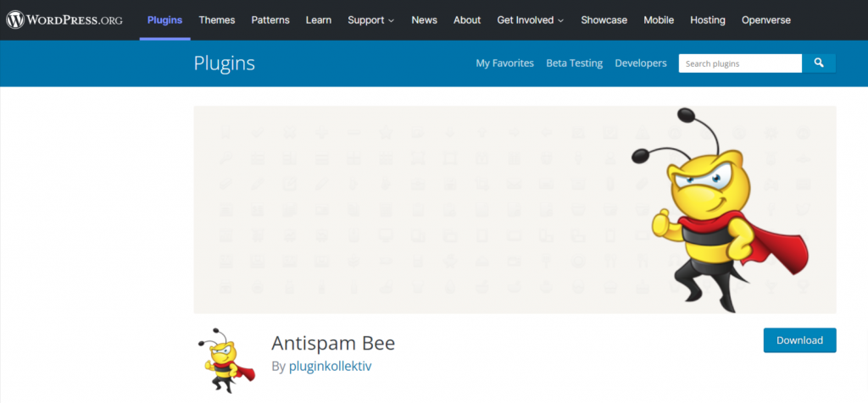This screenshot has height=403, width=868.
Task: Download the Antispam Bee plugin
Action: [799, 340]
